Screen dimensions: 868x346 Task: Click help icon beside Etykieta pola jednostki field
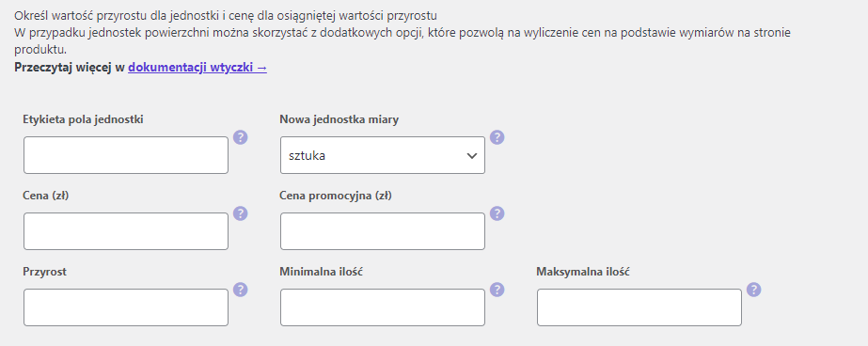[240, 137]
